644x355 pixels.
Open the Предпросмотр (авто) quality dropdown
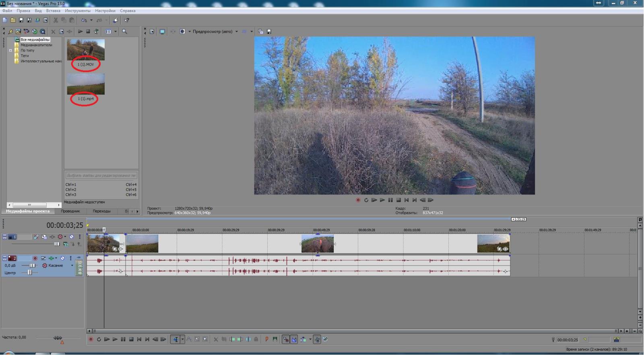point(236,31)
